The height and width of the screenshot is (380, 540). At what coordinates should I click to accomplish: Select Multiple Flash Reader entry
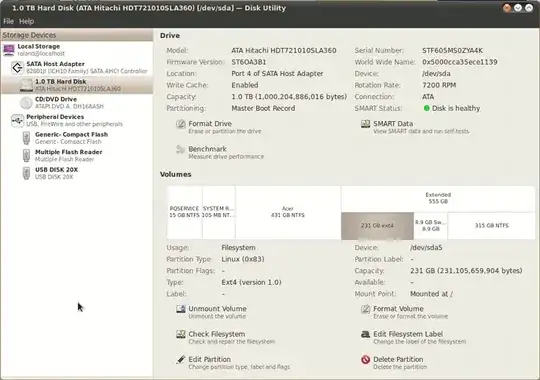click(77, 155)
